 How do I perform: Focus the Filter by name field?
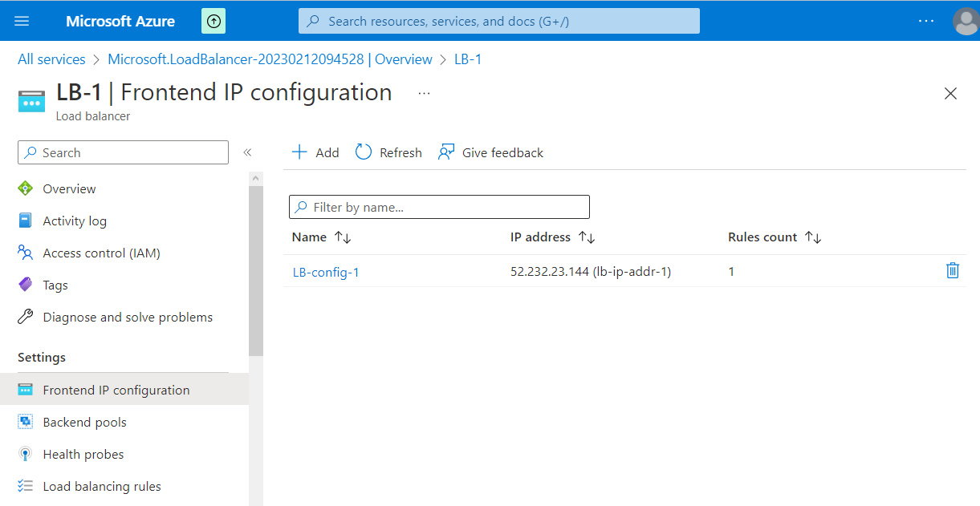tap(439, 207)
